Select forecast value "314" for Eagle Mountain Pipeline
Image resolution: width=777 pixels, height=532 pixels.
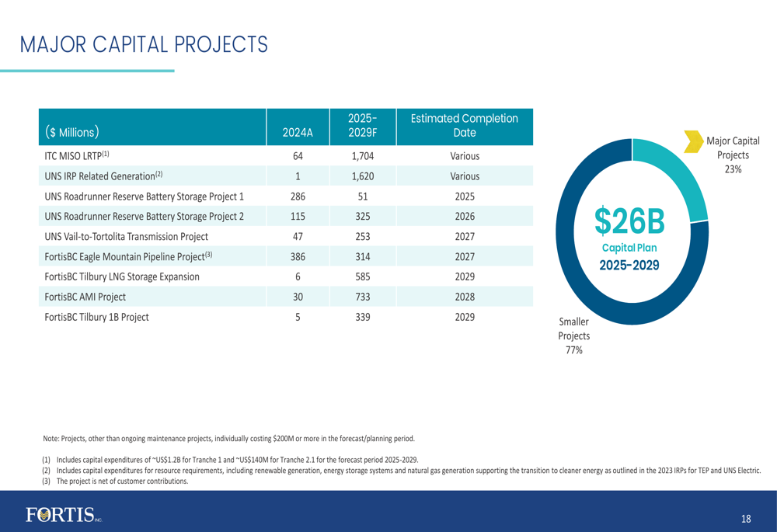363,256
